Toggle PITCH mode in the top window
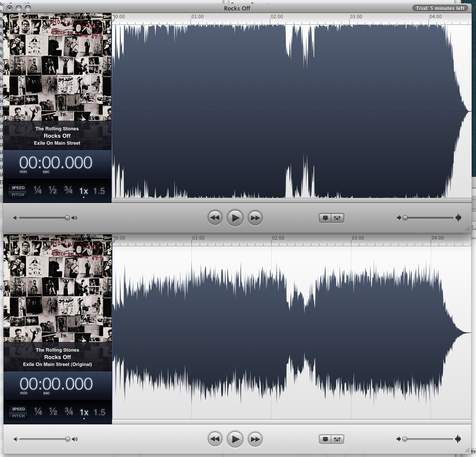 (18, 195)
